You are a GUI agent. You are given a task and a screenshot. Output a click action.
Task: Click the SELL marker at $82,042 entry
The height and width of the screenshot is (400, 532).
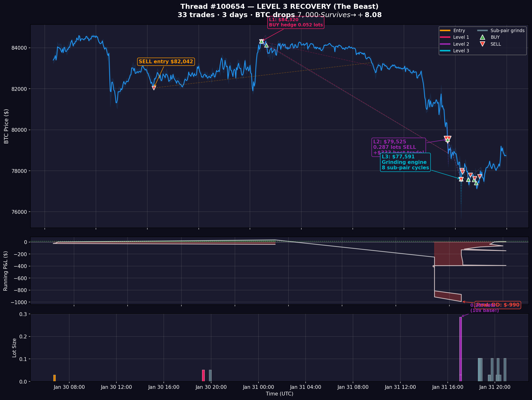coord(154,88)
